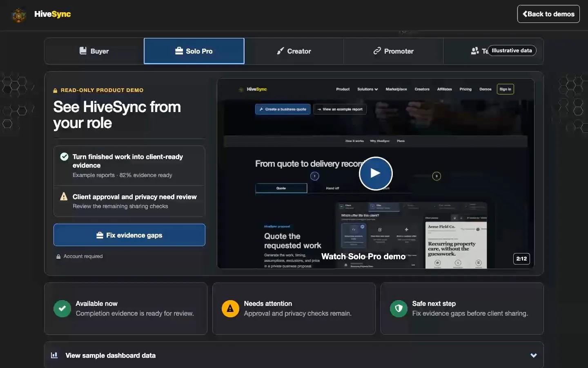Image resolution: width=588 pixels, height=368 pixels.
Task: Click the green check icon on Available now card
Action: [62, 309]
